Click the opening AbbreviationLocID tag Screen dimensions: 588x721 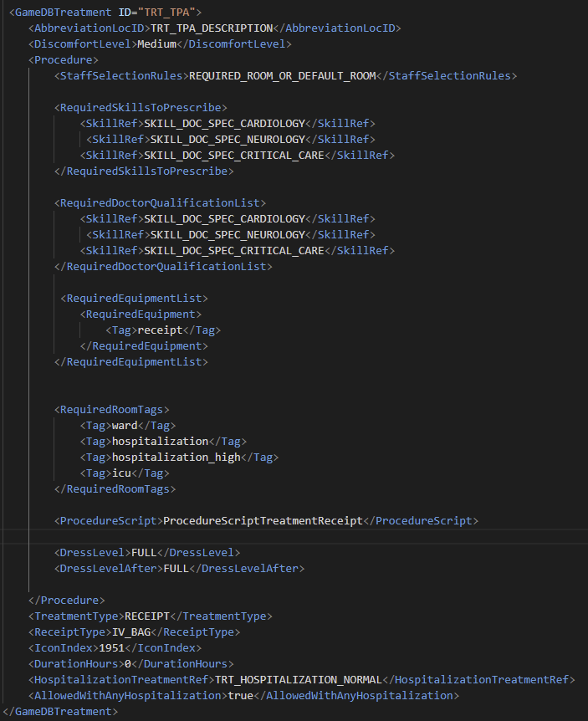pos(89,28)
